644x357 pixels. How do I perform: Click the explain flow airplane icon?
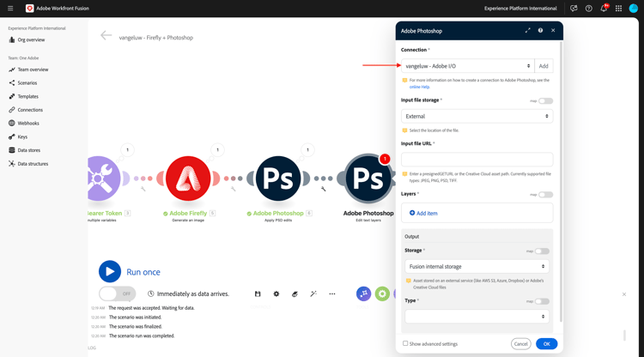(x=295, y=293)
